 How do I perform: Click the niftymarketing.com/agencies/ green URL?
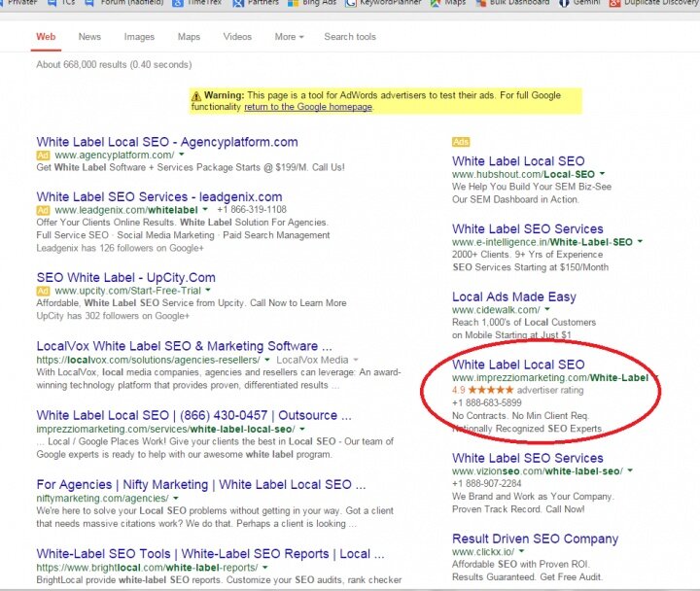[102, 498]
